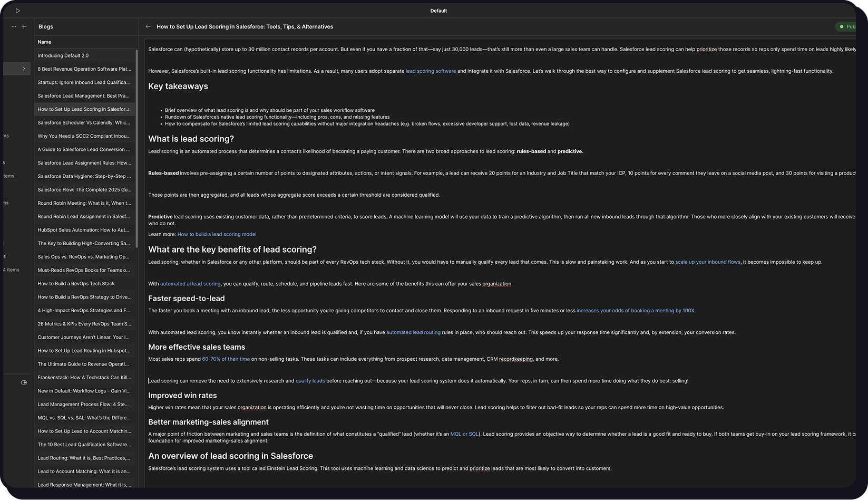Select Salesforce Lead Management: Best Pra... row
The image size is (868, 500).
(84, 96)
